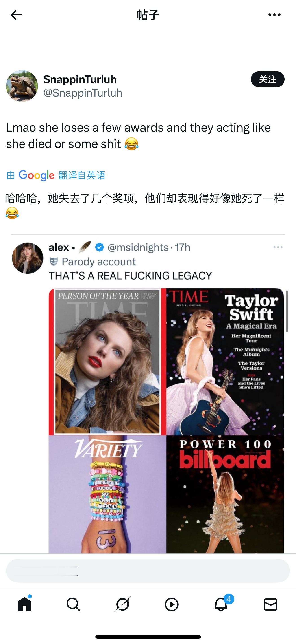Open alex's quoted tweet avatar
Image resolution: width=296 pixels, height=644 pixels.
click(x=27, y=258)
